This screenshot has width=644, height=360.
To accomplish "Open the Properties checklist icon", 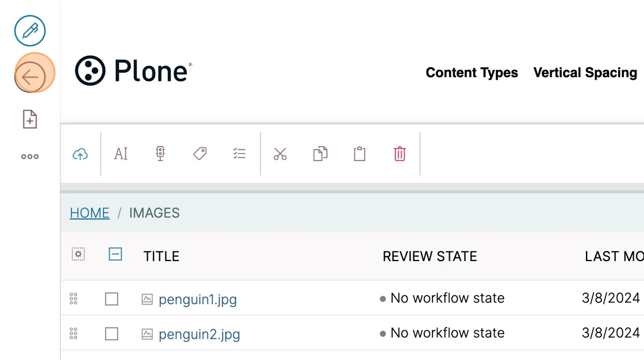I will coord(239,154).
